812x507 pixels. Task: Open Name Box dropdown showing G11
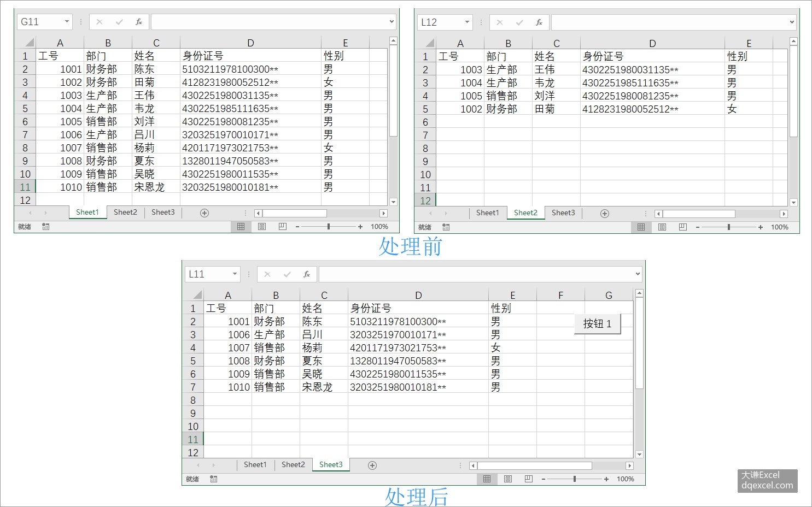[x=67, y=22]
